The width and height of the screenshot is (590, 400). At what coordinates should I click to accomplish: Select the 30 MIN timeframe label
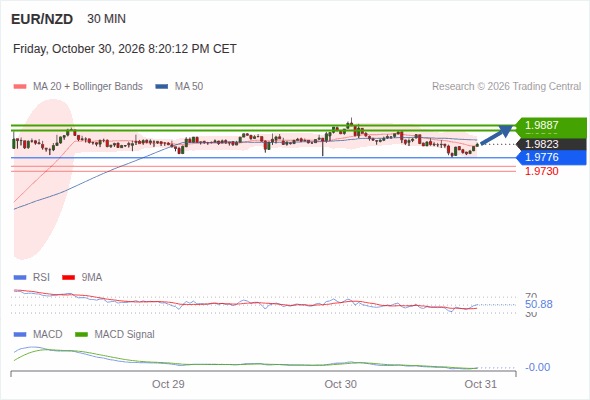[x=106, y=19]
